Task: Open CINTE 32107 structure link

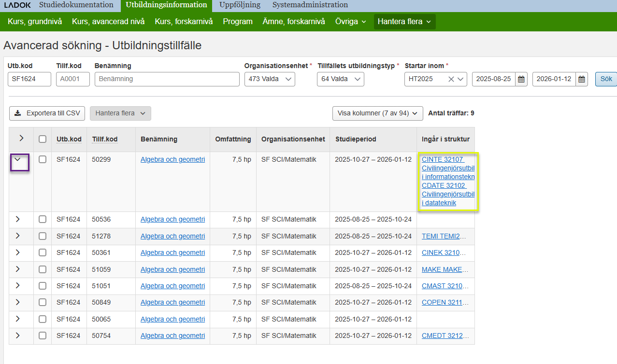Action: [442, 159]
